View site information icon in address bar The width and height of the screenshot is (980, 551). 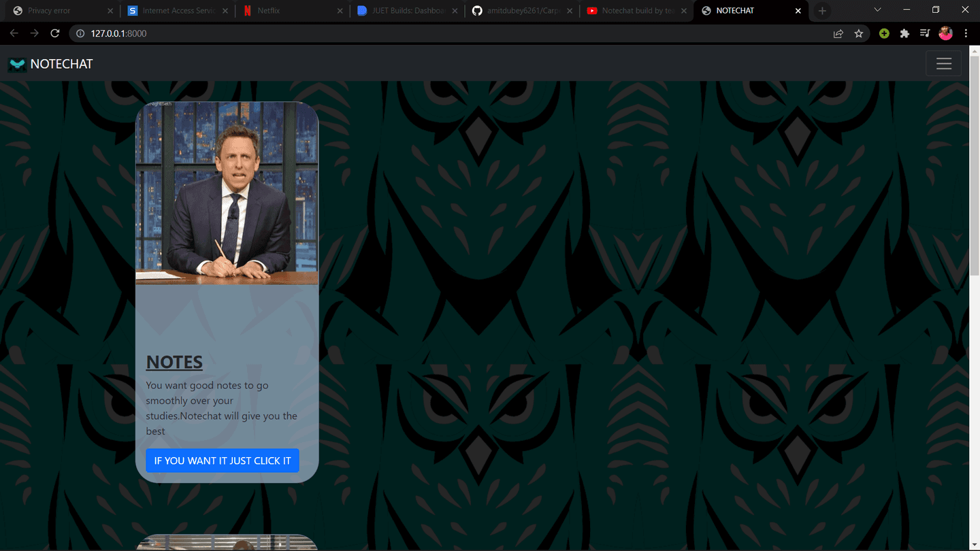(x=80, y=33)
